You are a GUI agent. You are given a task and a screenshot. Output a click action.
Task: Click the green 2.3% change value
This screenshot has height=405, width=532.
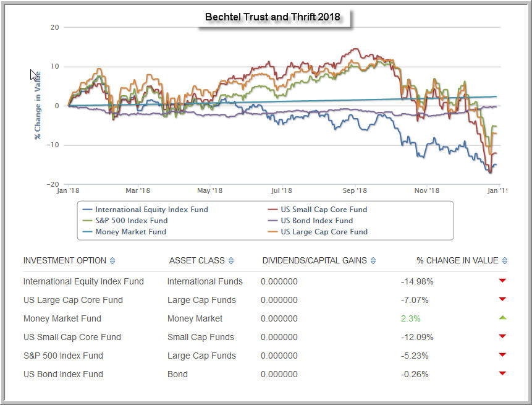pos(410,318)
